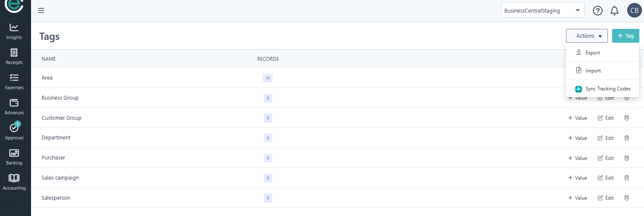Toggle the hamburger menu
Viewport: 644px width, 216px height.
coord(41,10)
